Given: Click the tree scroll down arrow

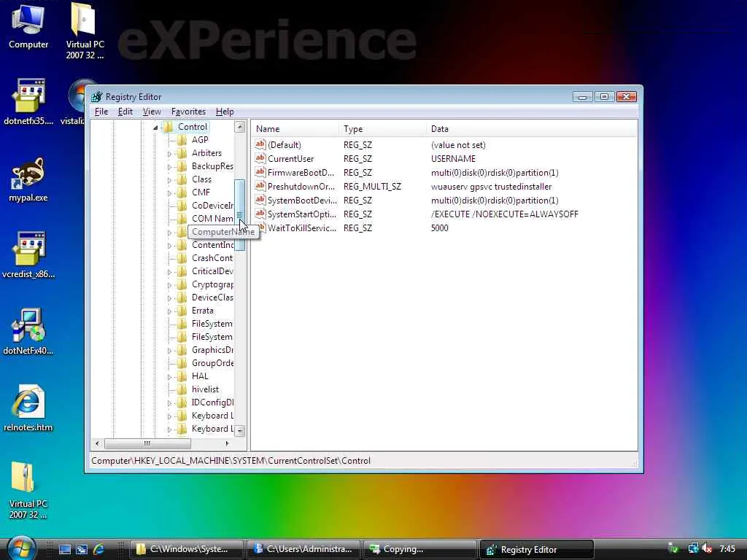Looking at the screenshot, I should [x=239, y=430].
